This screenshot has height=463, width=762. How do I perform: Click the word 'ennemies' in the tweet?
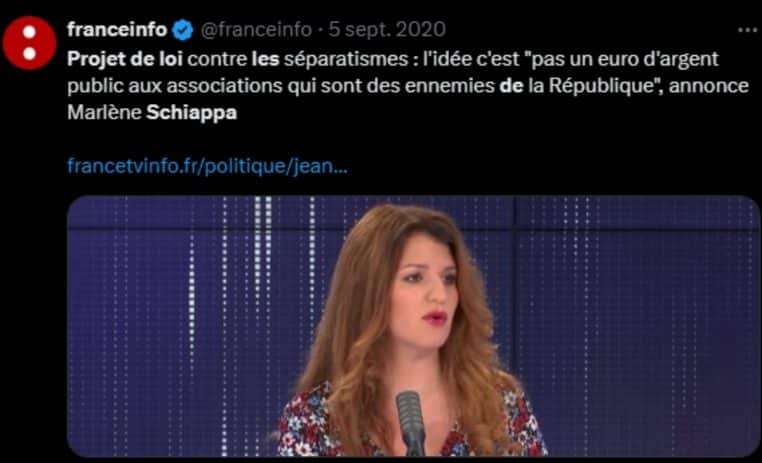point(450,86)
